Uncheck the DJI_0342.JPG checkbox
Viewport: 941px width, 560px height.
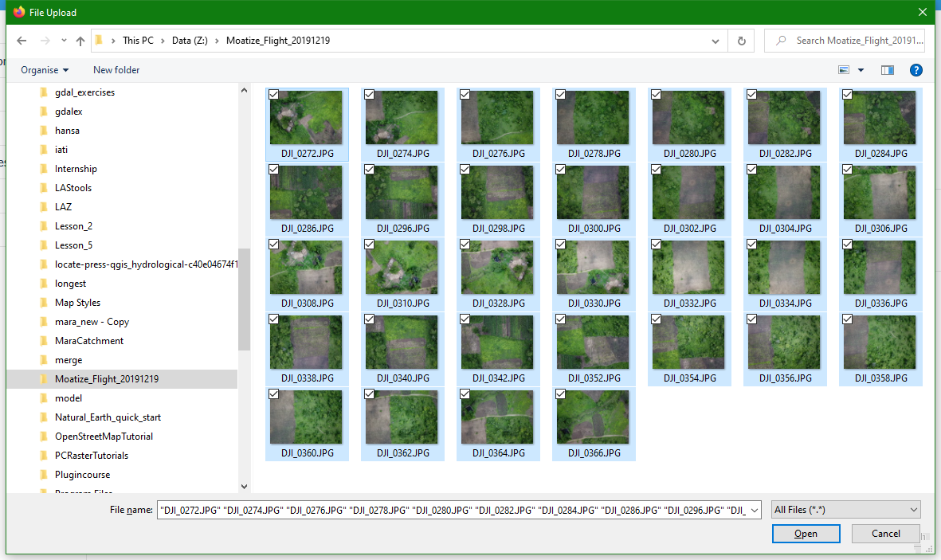click(x=465, y=319)
